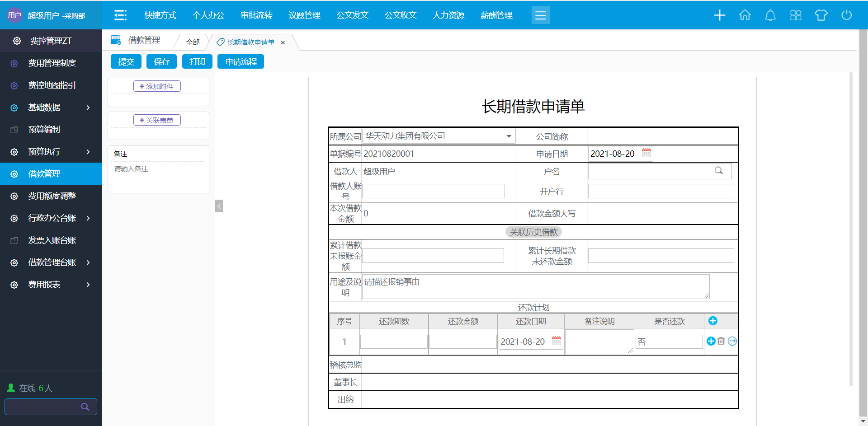Toggle sidebar with hamburger menu icon

click(x=120, y=15)
